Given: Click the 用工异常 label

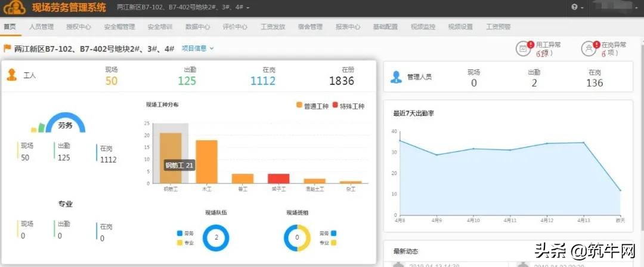Looking at the screenshot, I should (x=549, y=44).
